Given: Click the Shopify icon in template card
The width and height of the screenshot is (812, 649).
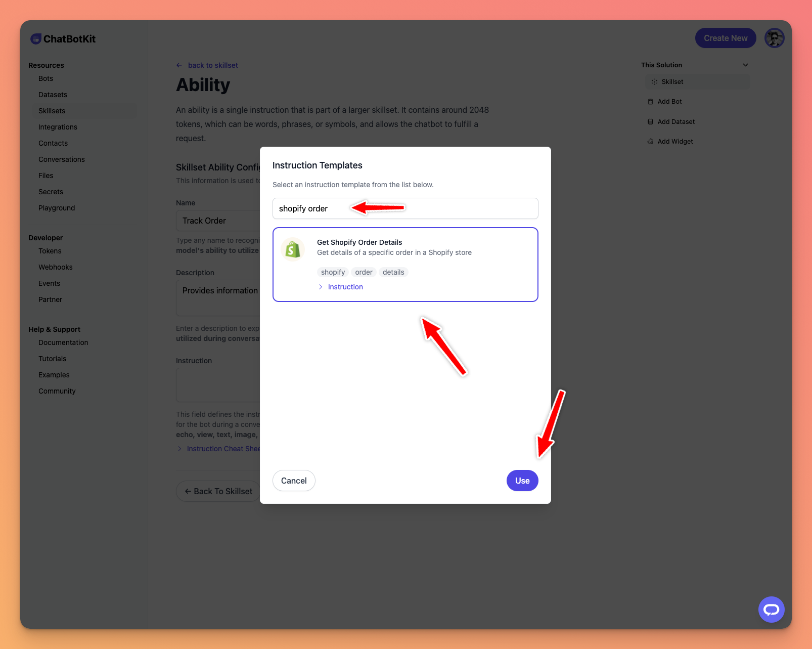Looking at the screenshot, I should pos(293,249).
